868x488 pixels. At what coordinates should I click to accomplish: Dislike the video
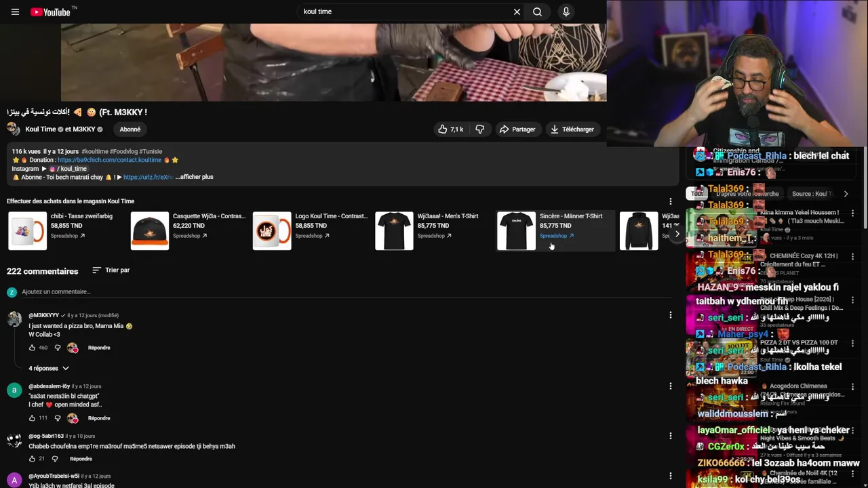[x=479, y=129]
